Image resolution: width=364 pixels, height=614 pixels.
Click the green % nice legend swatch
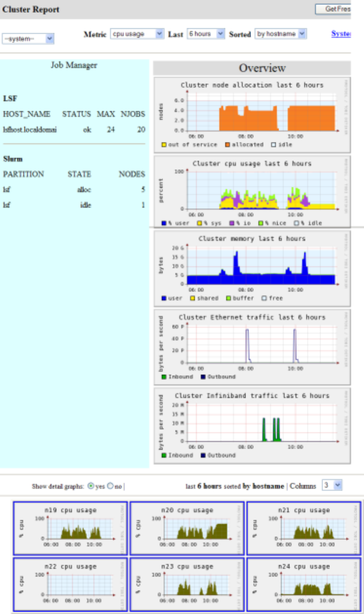[x=262, y=223]
